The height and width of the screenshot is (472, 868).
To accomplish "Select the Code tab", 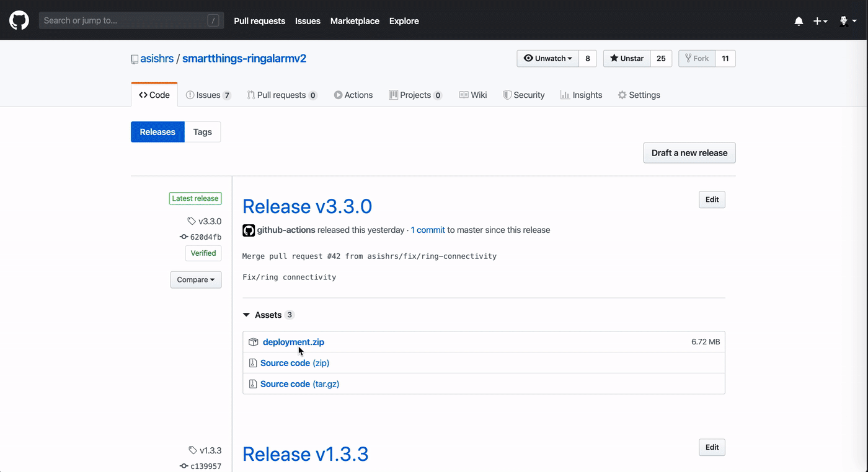I will pos(154,95).
